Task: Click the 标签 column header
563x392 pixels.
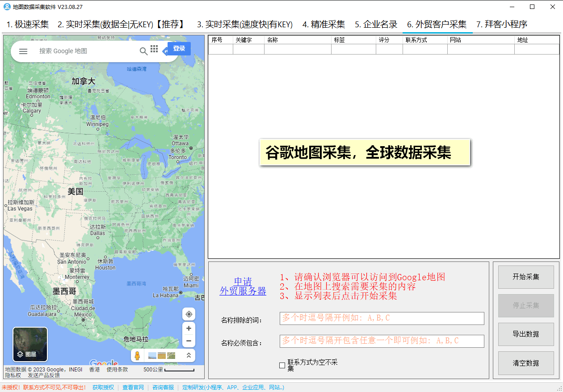Action: (354, 40)
